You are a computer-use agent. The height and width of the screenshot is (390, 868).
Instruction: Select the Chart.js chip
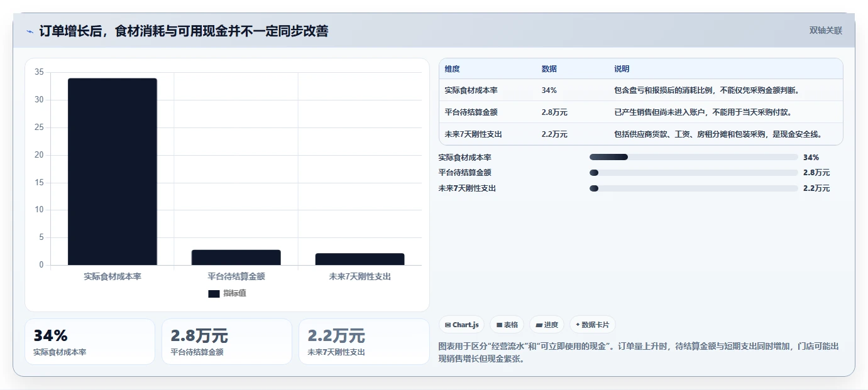pos(461,325)
